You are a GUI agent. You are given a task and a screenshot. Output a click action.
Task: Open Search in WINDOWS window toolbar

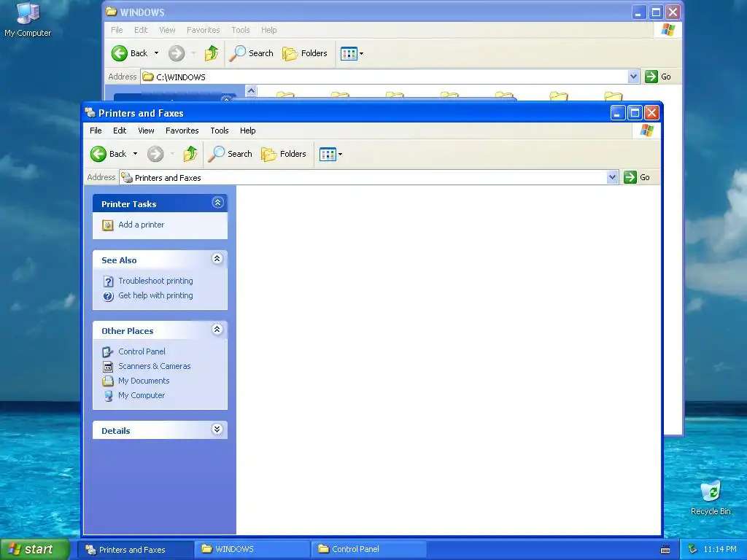point(251,53)
